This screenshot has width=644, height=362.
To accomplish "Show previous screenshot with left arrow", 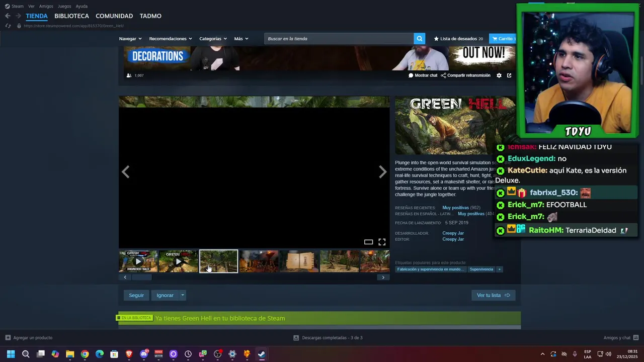I will 125,172.
